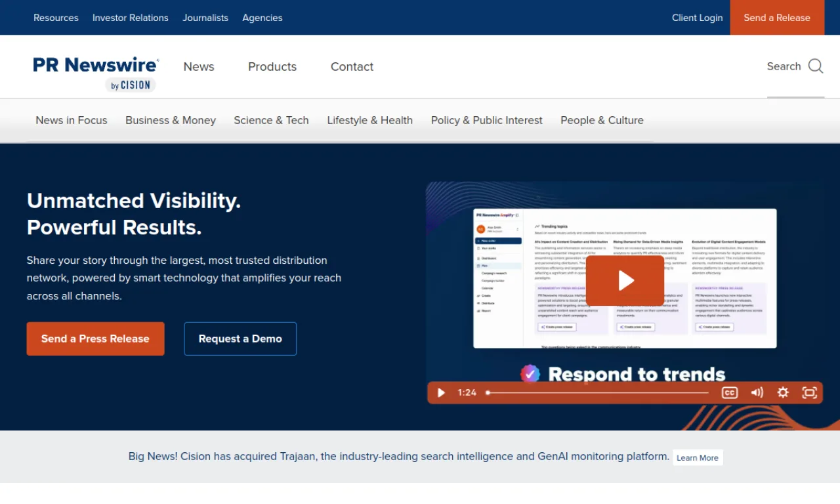Click the Unmatched Visibility headline
840x504 pixels.
[x=134, y=214]
